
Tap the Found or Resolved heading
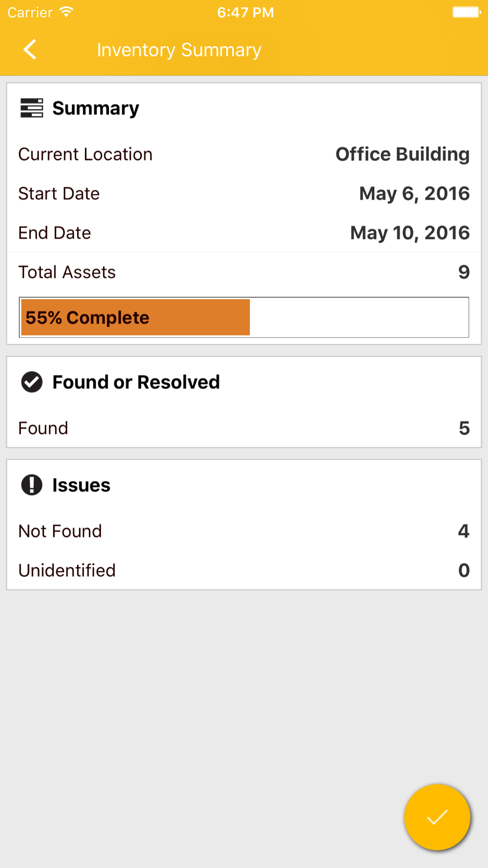point(136,382)
